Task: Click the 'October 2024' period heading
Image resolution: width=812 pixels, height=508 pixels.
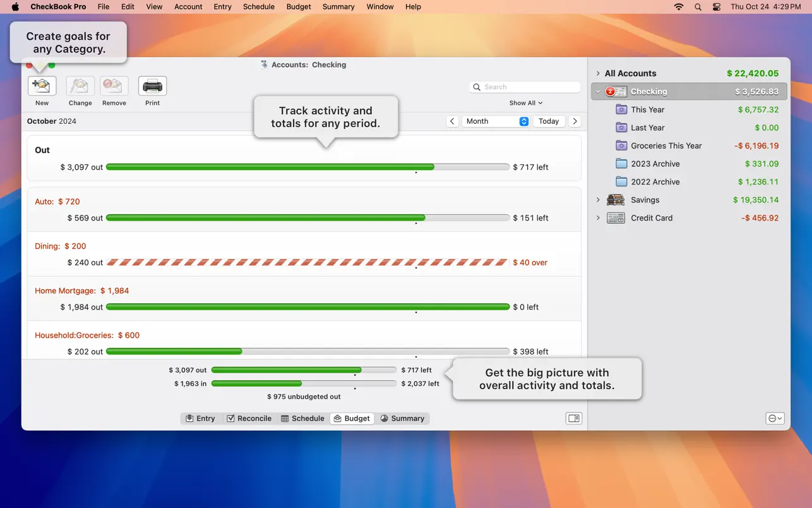Action: coord(52,121)
